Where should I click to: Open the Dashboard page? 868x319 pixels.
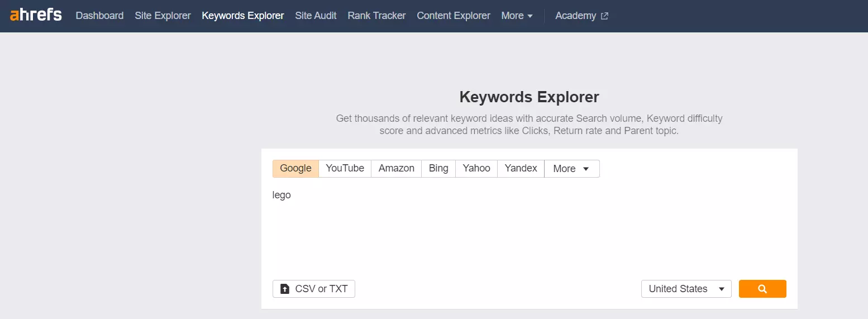coord(99,16)
